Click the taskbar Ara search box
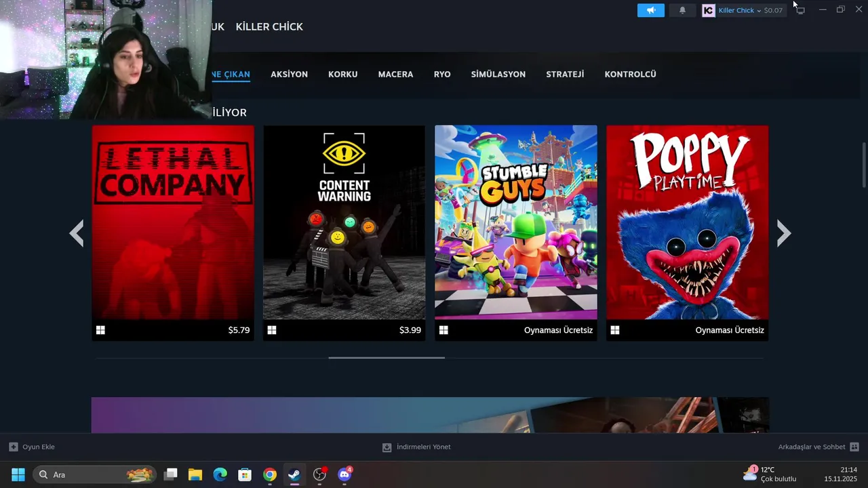 click(94, 474)
